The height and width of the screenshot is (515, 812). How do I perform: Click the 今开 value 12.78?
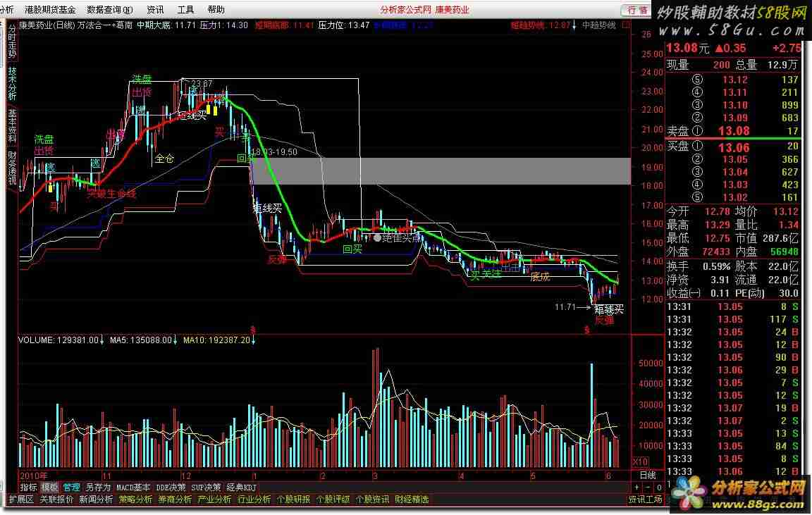718,211
